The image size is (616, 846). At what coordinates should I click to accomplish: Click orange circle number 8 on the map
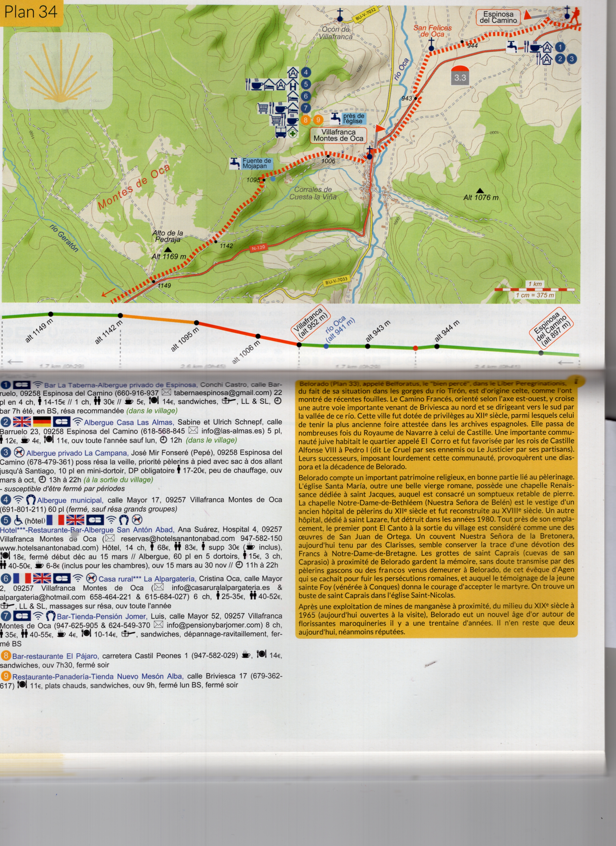tap(305, 120)
